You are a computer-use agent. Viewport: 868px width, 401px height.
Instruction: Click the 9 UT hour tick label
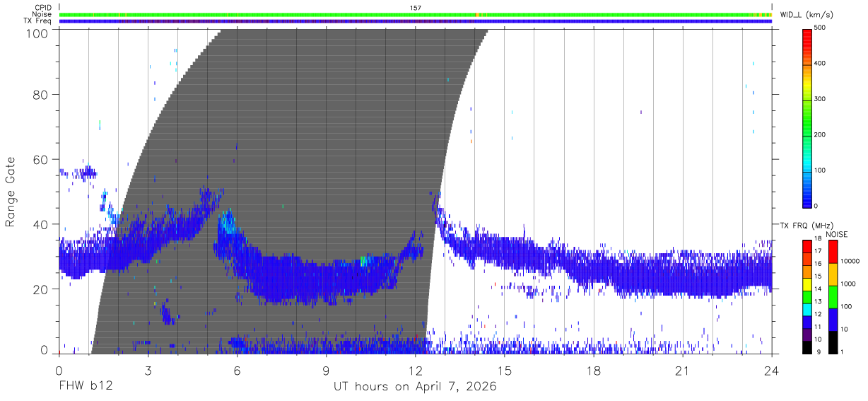pyautogui.click(x=327, y=371)
